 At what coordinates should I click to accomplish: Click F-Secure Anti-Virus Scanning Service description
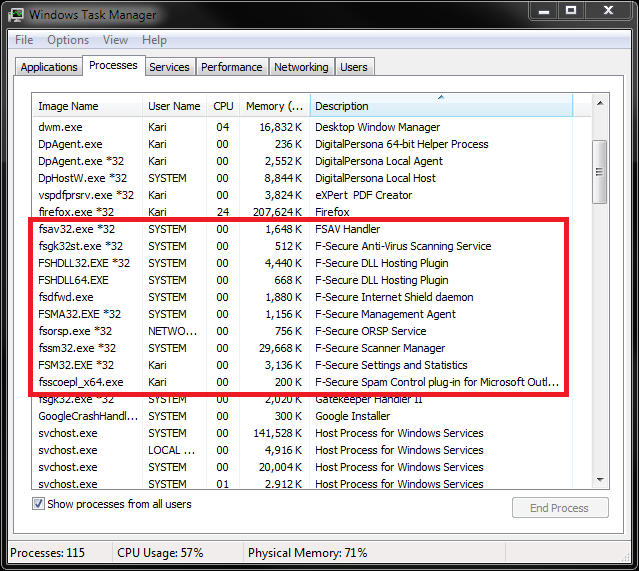pos(403,246)
